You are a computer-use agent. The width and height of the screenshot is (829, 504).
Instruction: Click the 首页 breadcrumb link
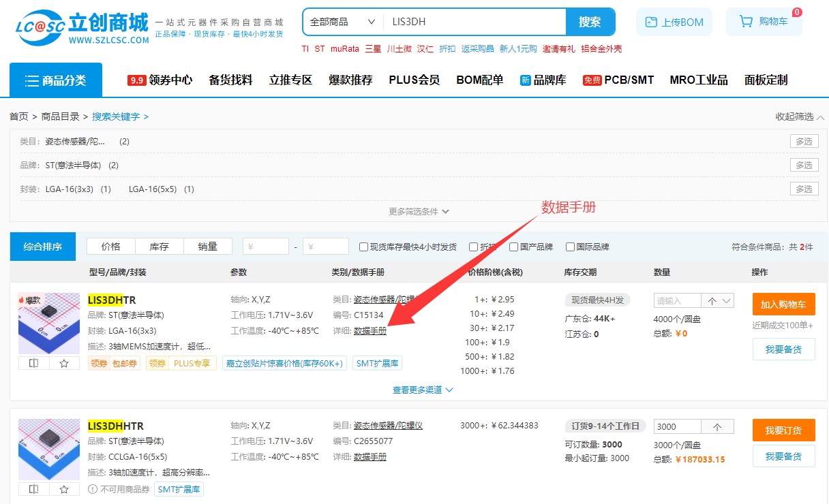coord(19,116)
